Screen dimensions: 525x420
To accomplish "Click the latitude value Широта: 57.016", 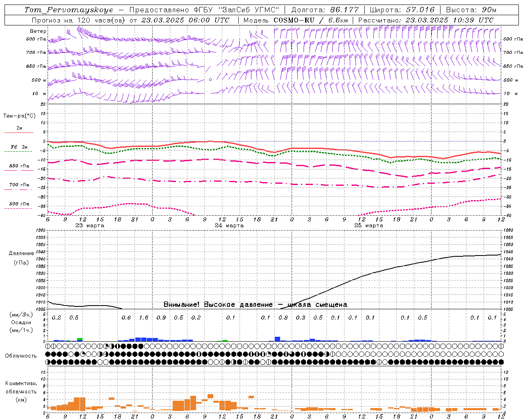I will (402, 10).
